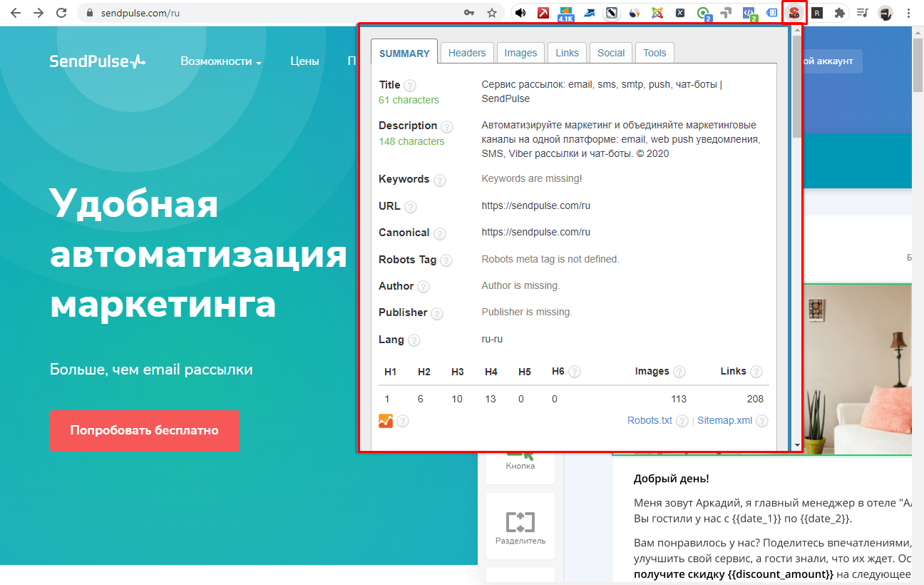The width and height of the screenshot is (924, 585).
Task: Click the help icon next to Keywords
Action: [x=440, y=180]
